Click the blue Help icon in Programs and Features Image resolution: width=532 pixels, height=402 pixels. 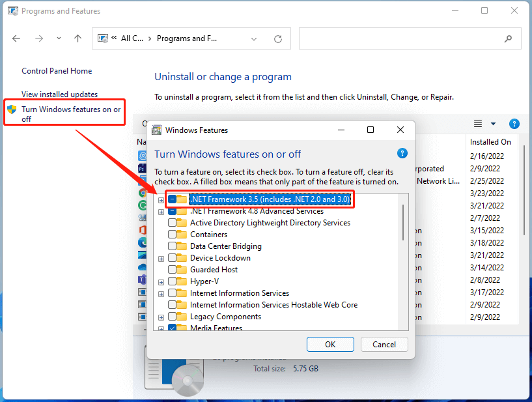[x=514, y=124]
